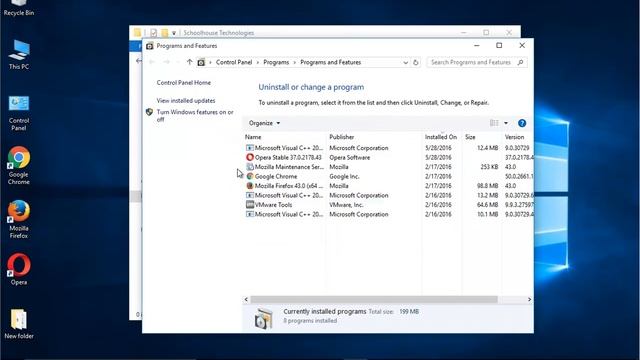
Task: Open Help with the blue question mark
Action: point(522,123)
